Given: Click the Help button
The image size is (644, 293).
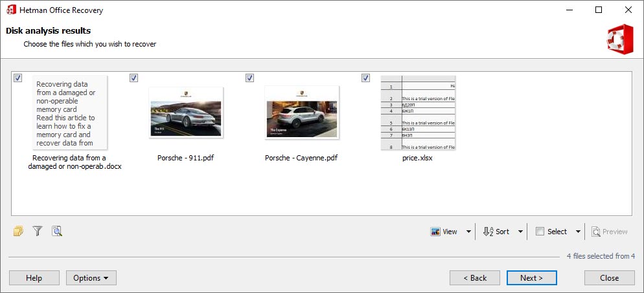Looking at the screenshot, I should tap(34, 278).
